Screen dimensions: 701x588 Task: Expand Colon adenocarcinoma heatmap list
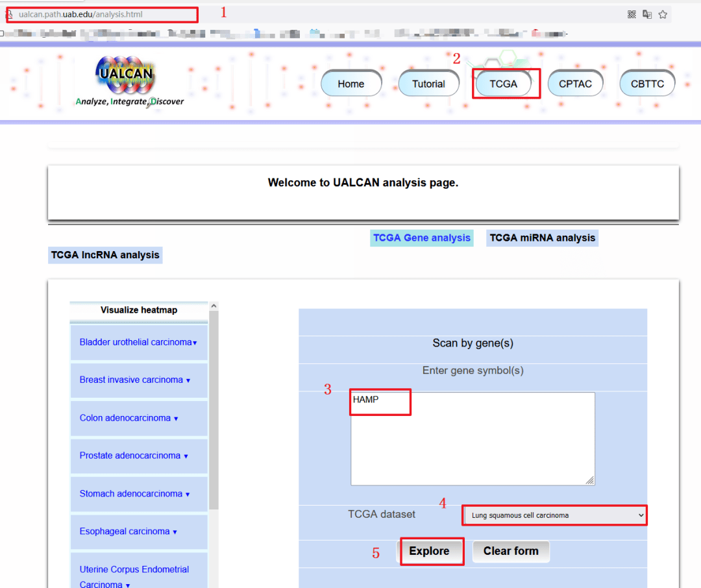tap(139, 418)
